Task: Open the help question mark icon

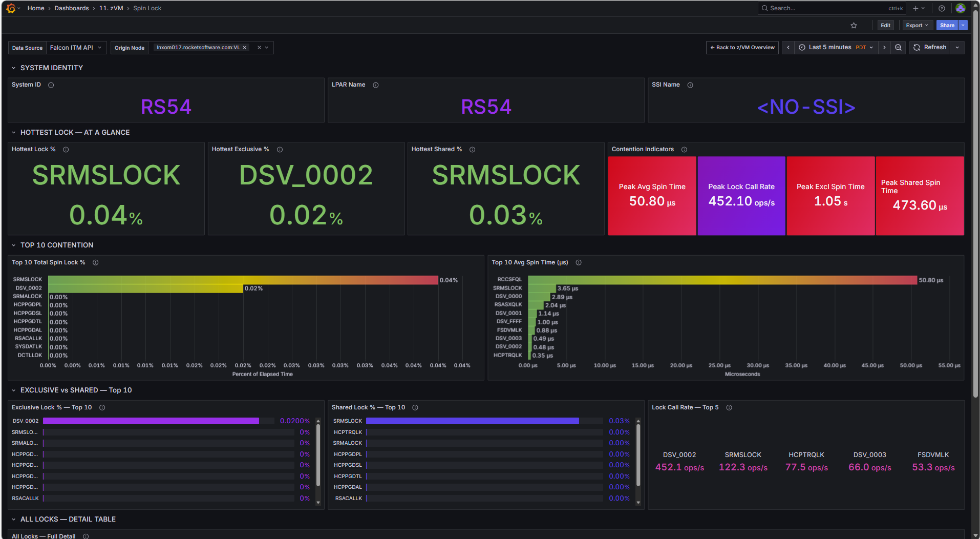Action: tap(942, 8)
